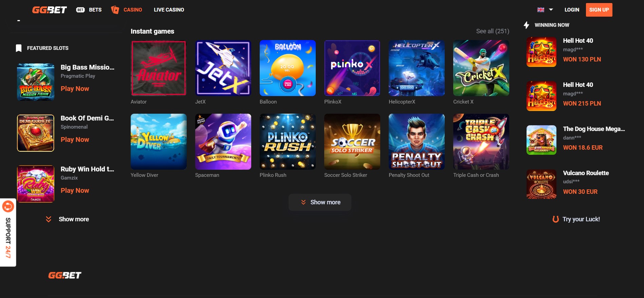This screenshot has height=298, width=644.
Task: Click the Big Bass Missio... title
Action: 88,67
